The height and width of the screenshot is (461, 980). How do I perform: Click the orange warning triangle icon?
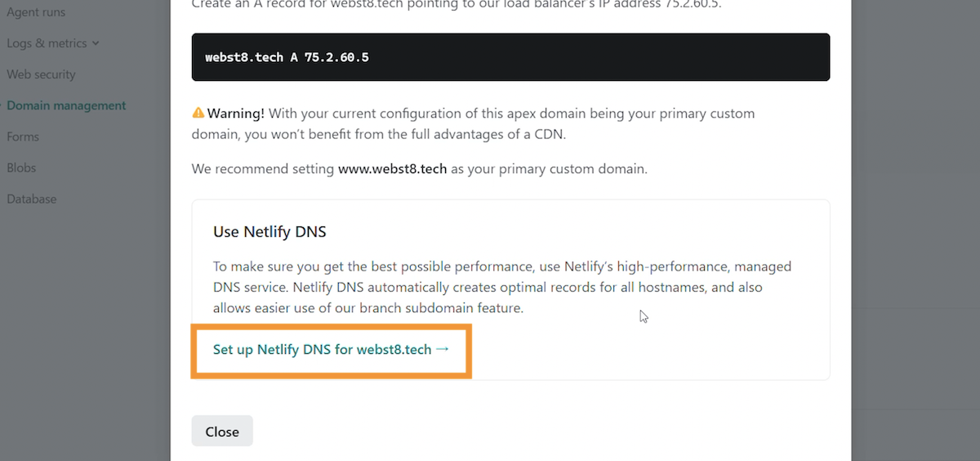click(x=198, y=113)
